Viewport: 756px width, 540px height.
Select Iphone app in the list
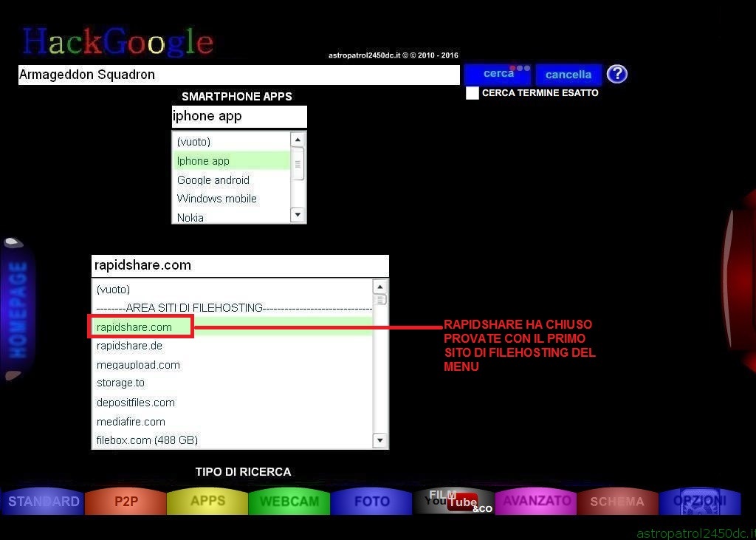[x=231, y=161]
